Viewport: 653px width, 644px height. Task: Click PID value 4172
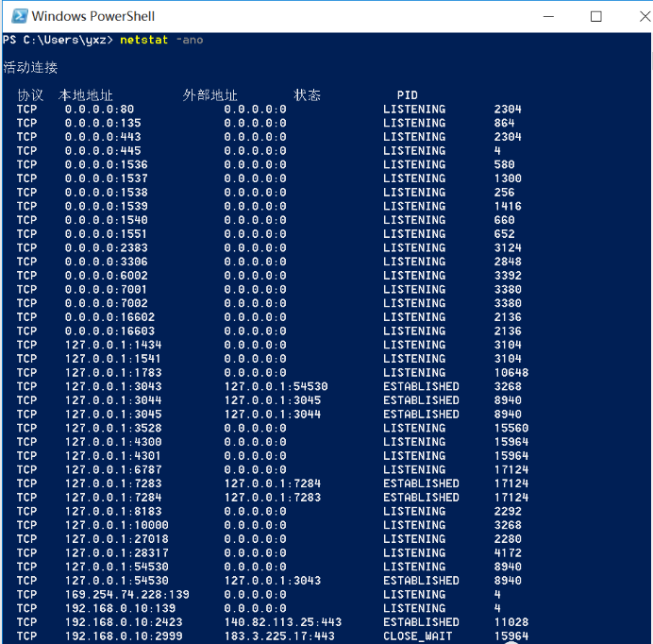click(508, 552)
